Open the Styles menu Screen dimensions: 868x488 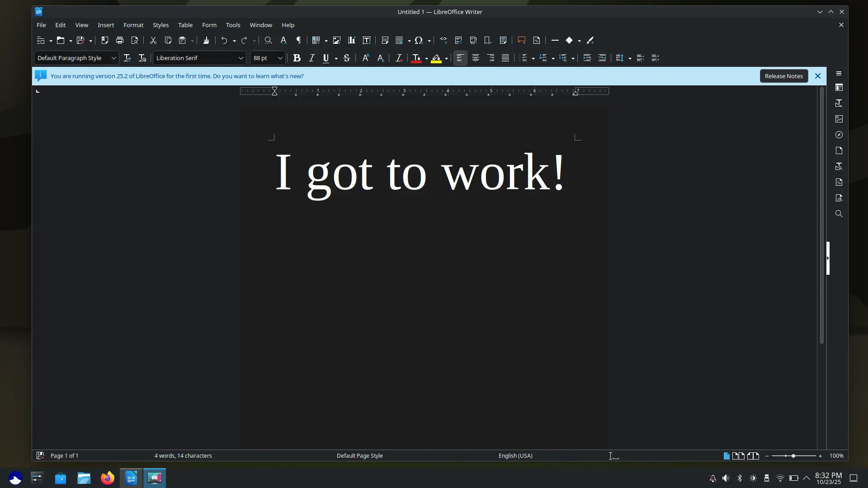pyautogui.click(x=160, y=25)
